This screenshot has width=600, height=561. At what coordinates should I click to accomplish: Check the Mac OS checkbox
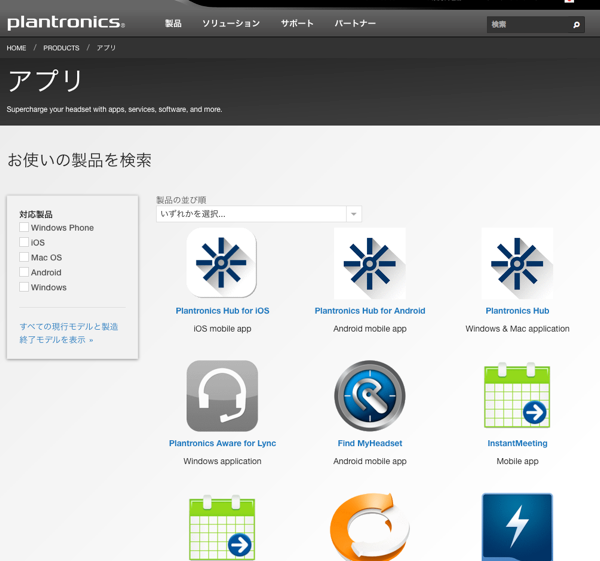[x=24, y=257]
